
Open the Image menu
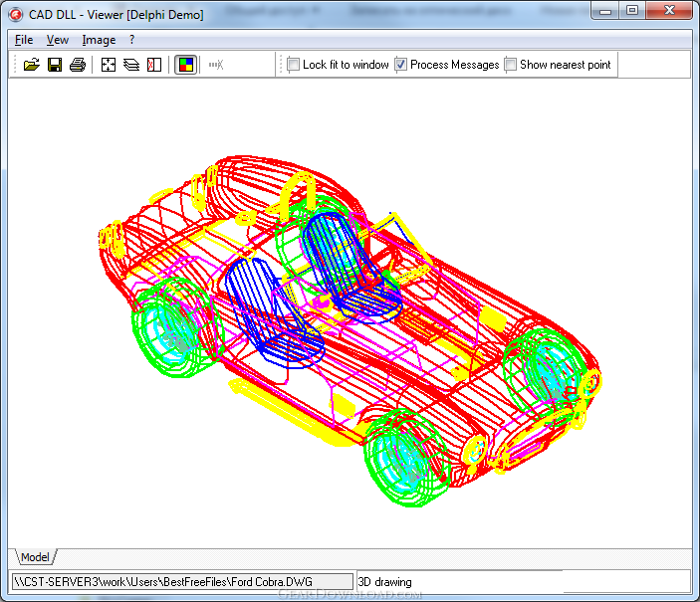(x=99, y=40)
